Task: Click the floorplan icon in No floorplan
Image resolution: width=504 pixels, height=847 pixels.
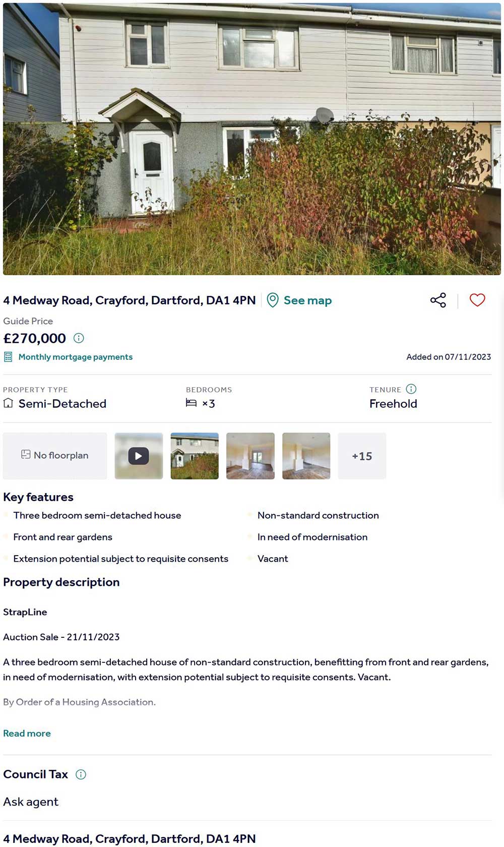Action: (x=26, y=454)
